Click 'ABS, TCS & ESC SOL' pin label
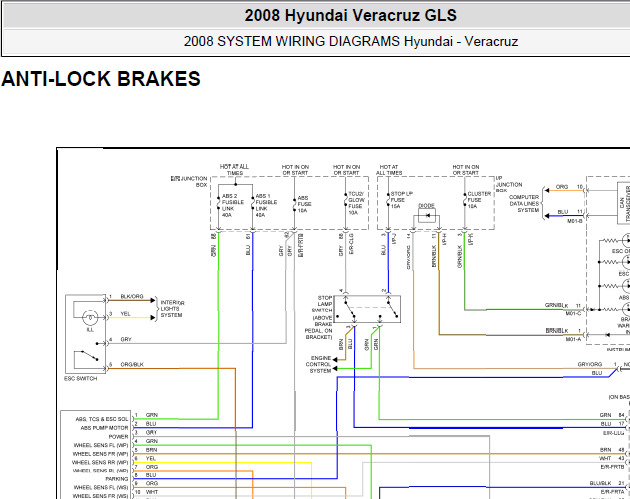This screenshot has width=630, height=499. point(102,419)
